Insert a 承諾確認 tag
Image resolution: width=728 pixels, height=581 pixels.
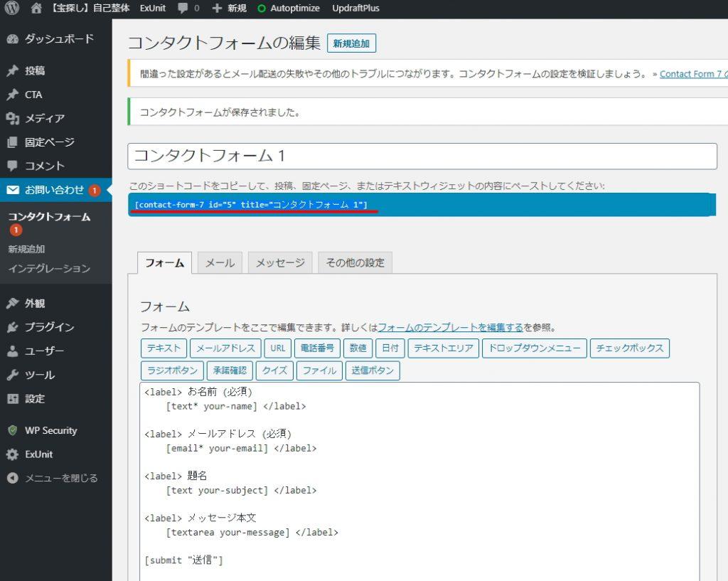click(x=230, y=371)
